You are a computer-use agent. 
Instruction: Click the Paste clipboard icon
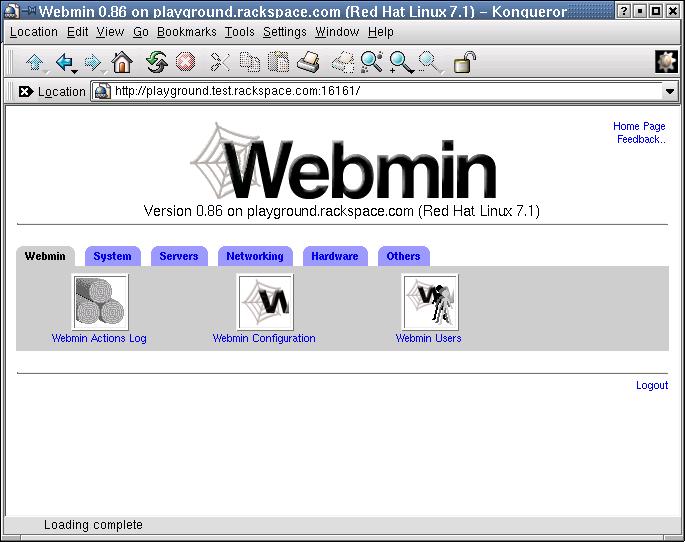coord(278,62)
